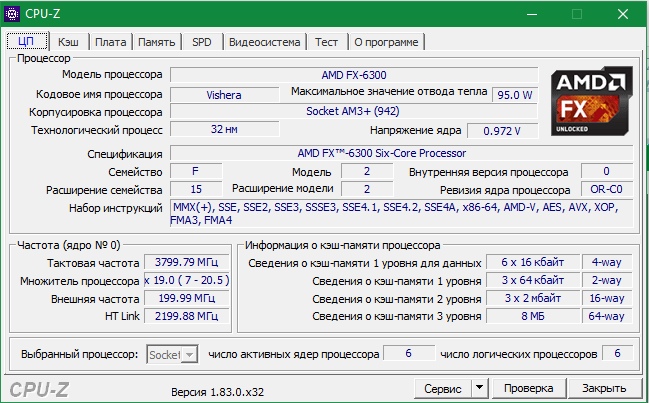
Task: Click the 3799.79 МГц clock speed value
Action: point(187,262)
